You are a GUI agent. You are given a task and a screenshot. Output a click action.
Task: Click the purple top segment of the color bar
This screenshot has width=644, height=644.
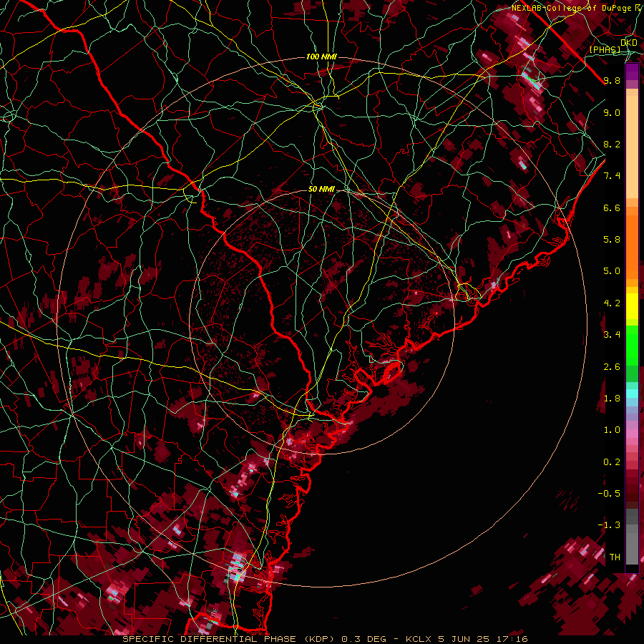(632, 72)
